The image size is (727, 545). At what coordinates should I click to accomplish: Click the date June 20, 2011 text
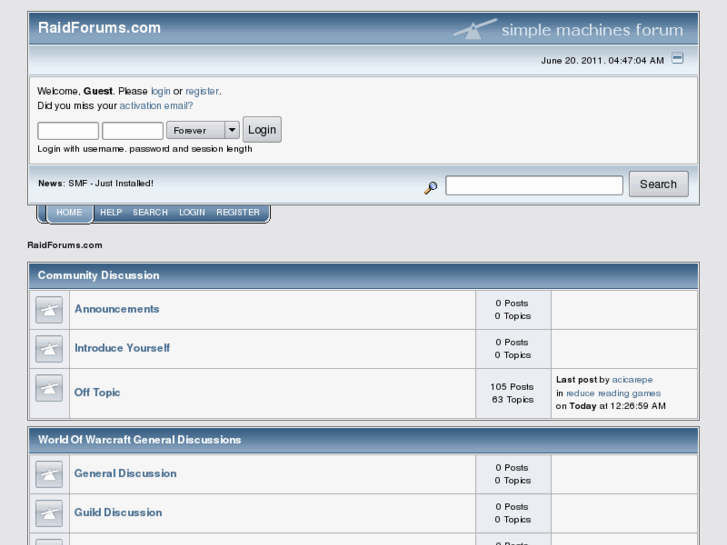(x=602, y=61)
